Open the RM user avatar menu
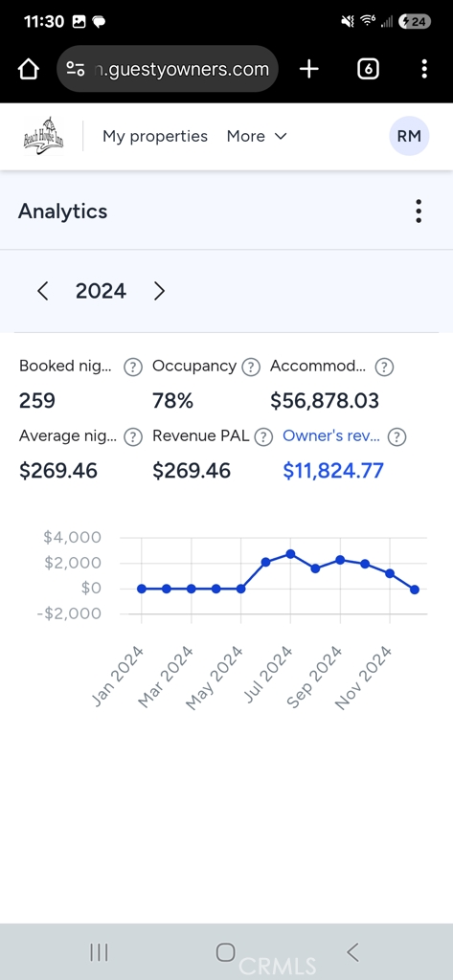The image size is (453, 980). [x=409, y=136]
